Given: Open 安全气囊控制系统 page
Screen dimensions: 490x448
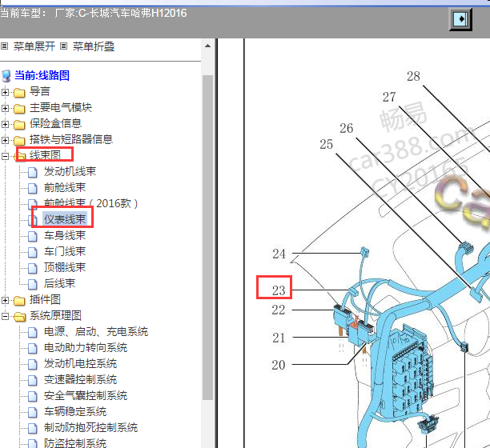Looking at the screenshot, I should point(86,395).
